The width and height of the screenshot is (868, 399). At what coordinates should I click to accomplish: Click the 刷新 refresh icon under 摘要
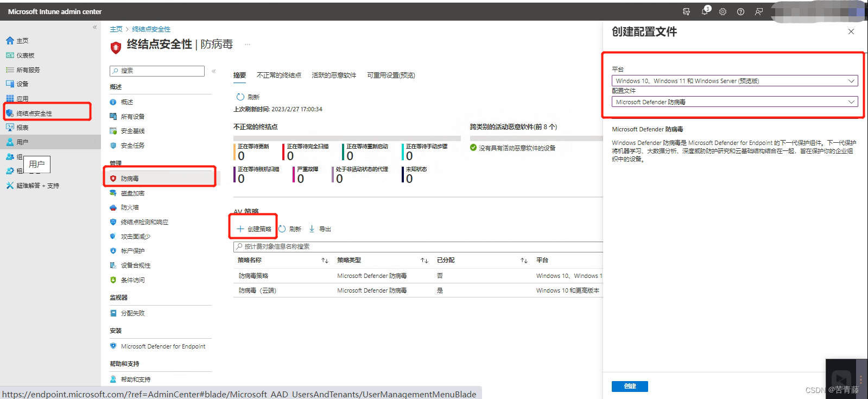(x=240, y=97)
